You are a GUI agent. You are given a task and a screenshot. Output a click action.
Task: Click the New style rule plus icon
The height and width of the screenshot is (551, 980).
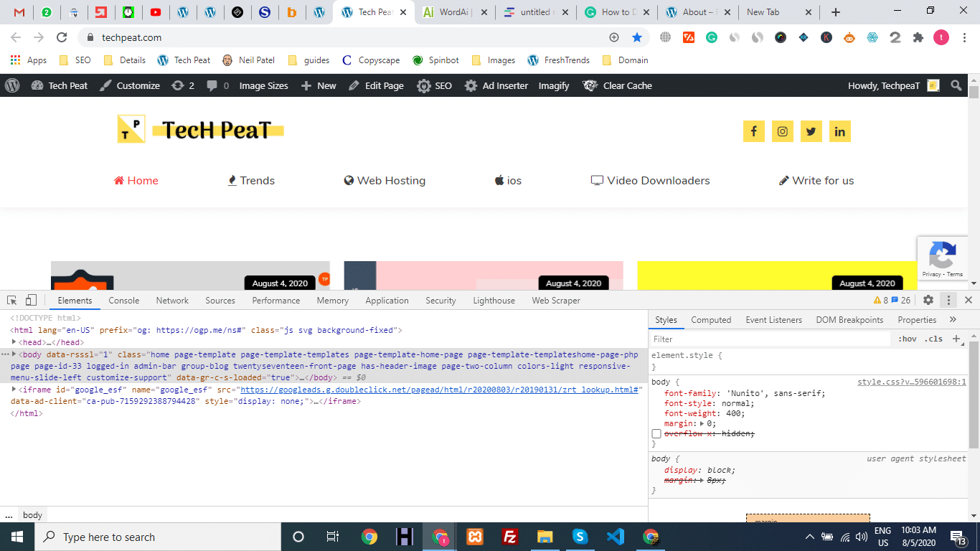pos(956,339)
